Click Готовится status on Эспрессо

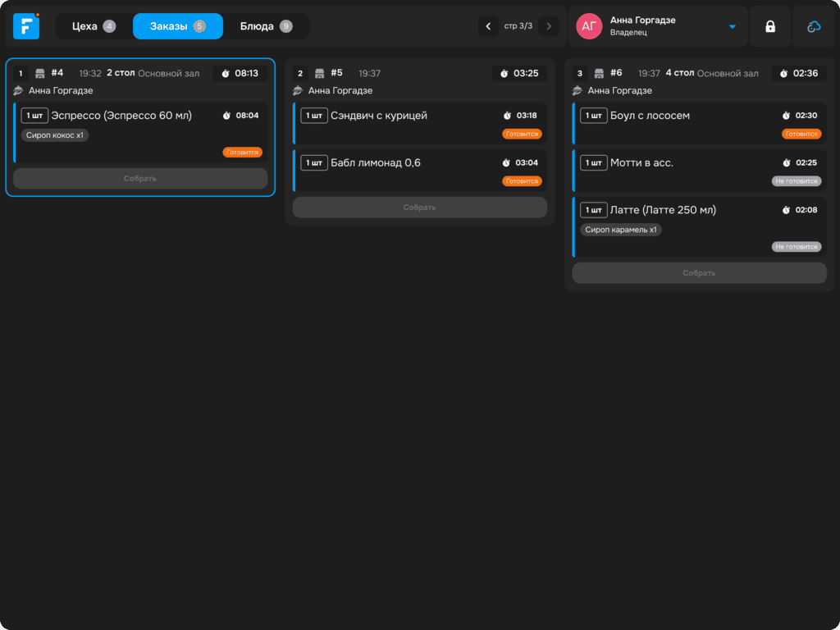point(242,153)
